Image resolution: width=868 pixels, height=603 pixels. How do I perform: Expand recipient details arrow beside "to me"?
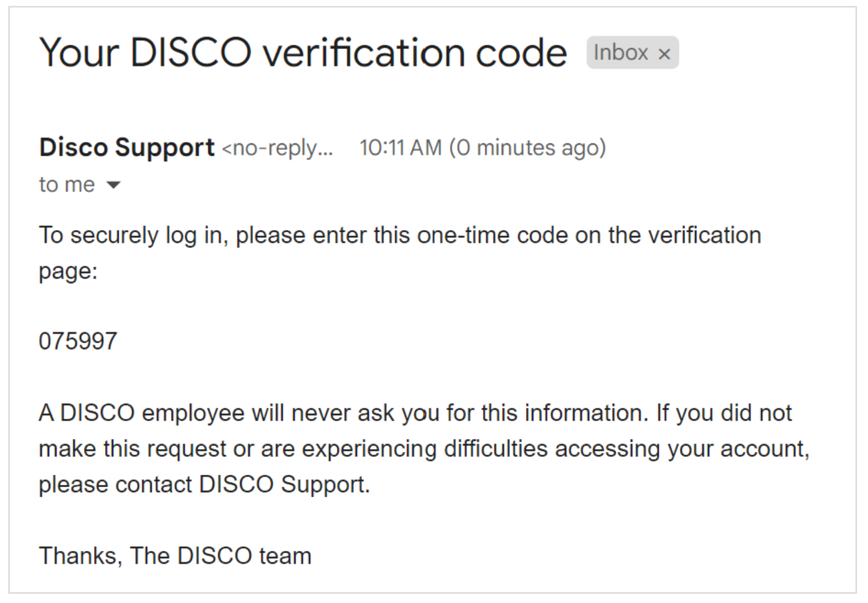[x=114, y=185]
